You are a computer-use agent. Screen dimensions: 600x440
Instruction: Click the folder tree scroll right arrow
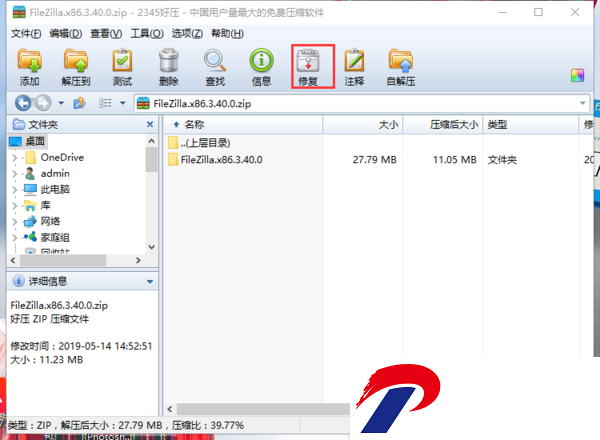click(138, 261)
